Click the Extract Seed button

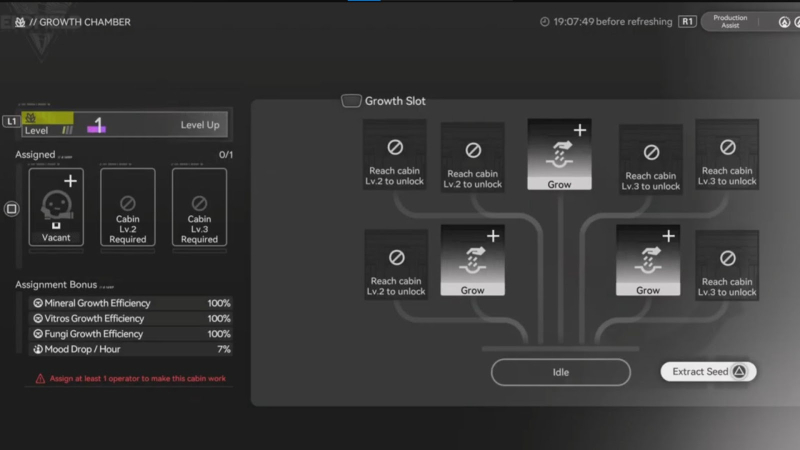click(708, 372)
